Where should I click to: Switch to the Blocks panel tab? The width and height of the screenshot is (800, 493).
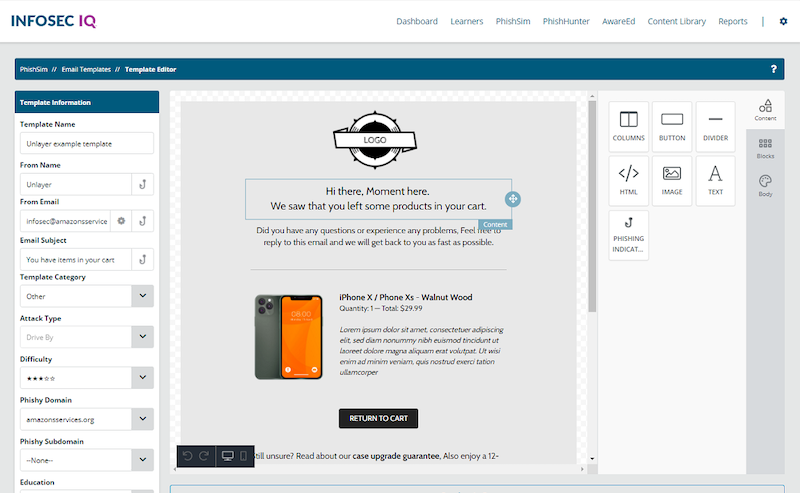(765, 149)
